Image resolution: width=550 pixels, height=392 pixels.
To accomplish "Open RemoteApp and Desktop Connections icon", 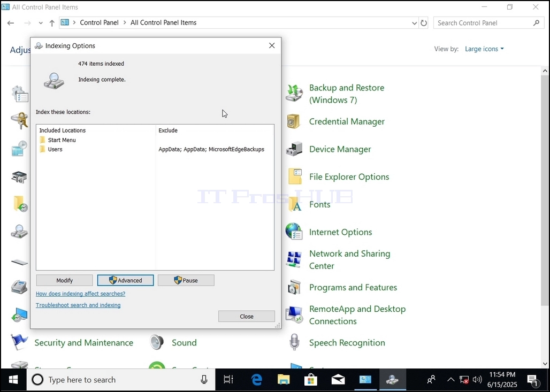I will point(294,314).
